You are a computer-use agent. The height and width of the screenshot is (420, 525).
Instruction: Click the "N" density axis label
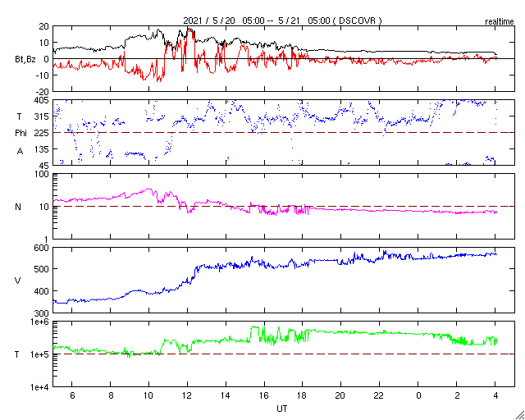coord(18,207)
